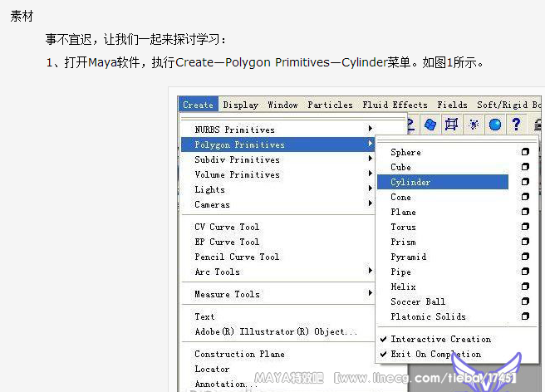The width and height of the screenshot is (545, 392).
Task: Click the blue cube toolbar icon
Action: [430, 124]
